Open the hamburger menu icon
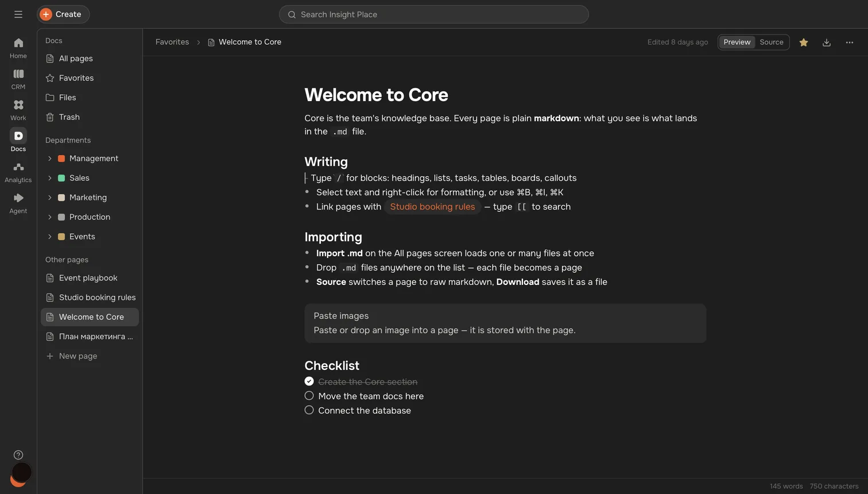Screen dimensions: 868x494 coord(18,14)
